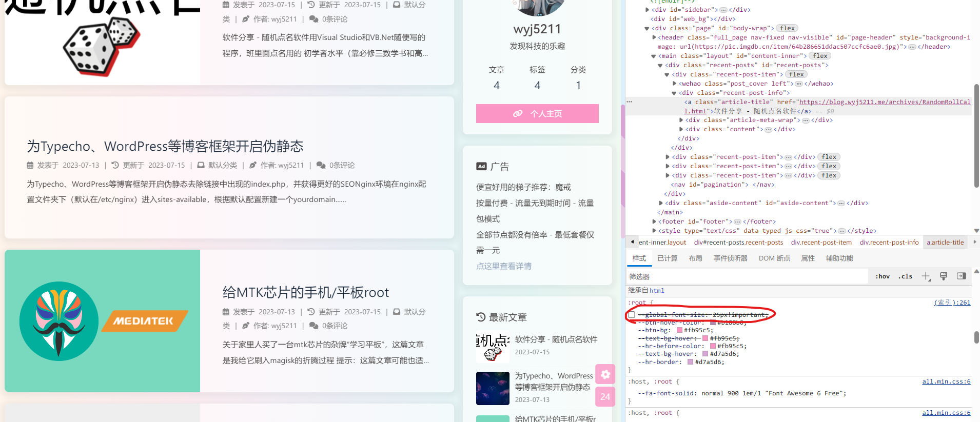
Task: Click the comments icon beside 0条评论 in MTK post
Action: coord(313,326)
